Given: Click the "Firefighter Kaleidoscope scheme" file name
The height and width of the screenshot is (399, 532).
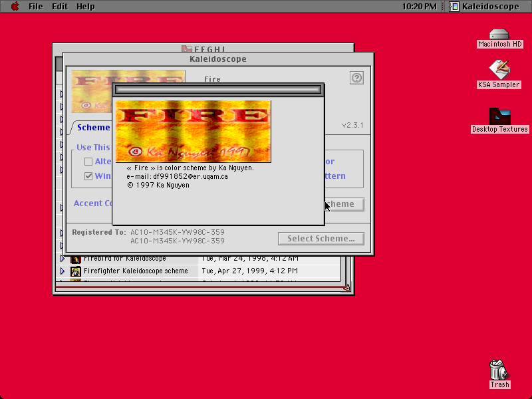Looking at the screenshot, I should pos(136,271).
